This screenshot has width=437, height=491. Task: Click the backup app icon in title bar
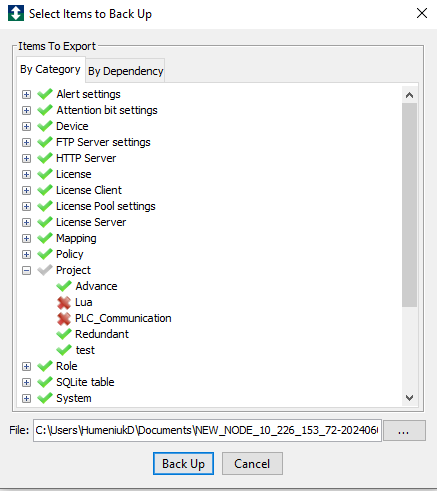tap(16, 13)
